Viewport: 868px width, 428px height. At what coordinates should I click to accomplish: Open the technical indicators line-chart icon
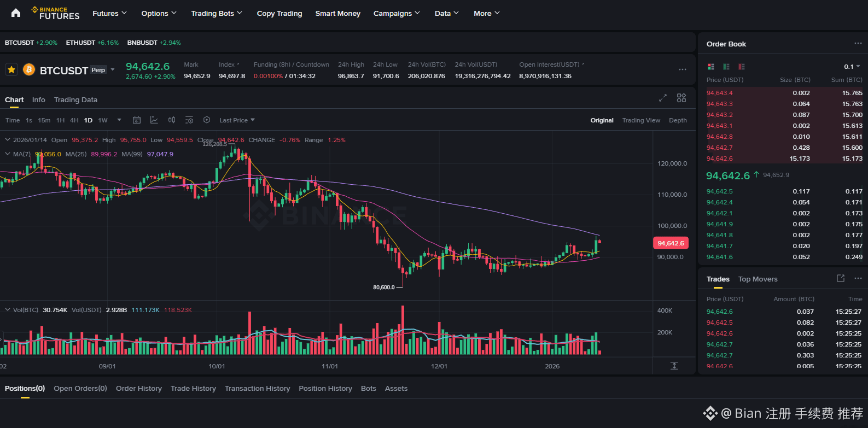(154, 120)
